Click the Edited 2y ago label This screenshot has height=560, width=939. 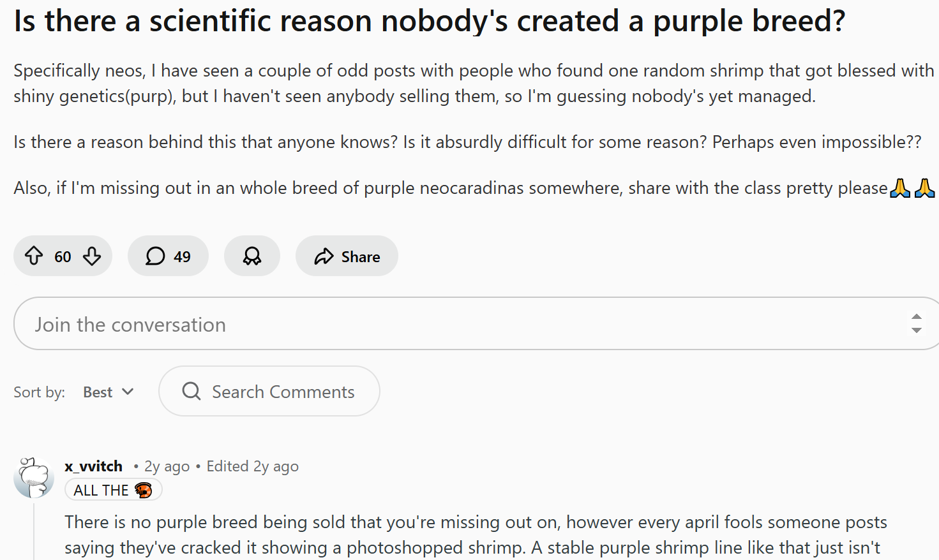coord(252,467)
